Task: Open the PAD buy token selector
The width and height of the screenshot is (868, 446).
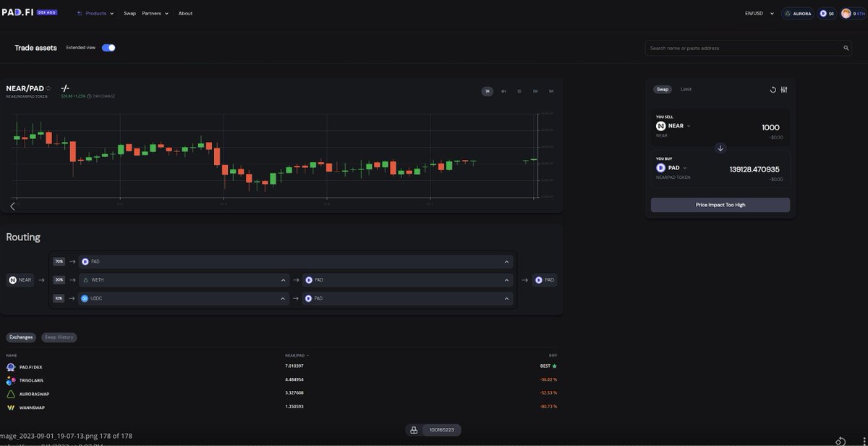Action: point(672,168)
